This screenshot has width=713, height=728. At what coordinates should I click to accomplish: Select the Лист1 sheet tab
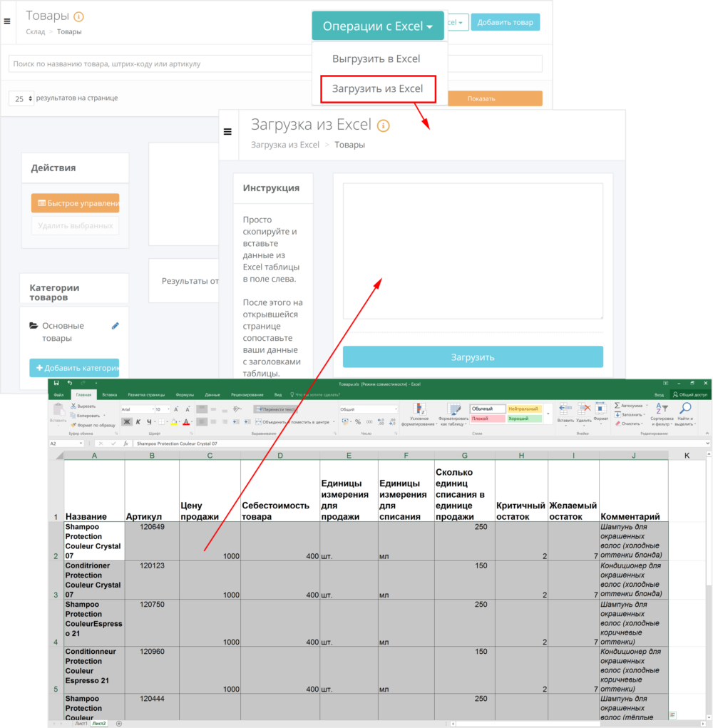click(81, 723)
